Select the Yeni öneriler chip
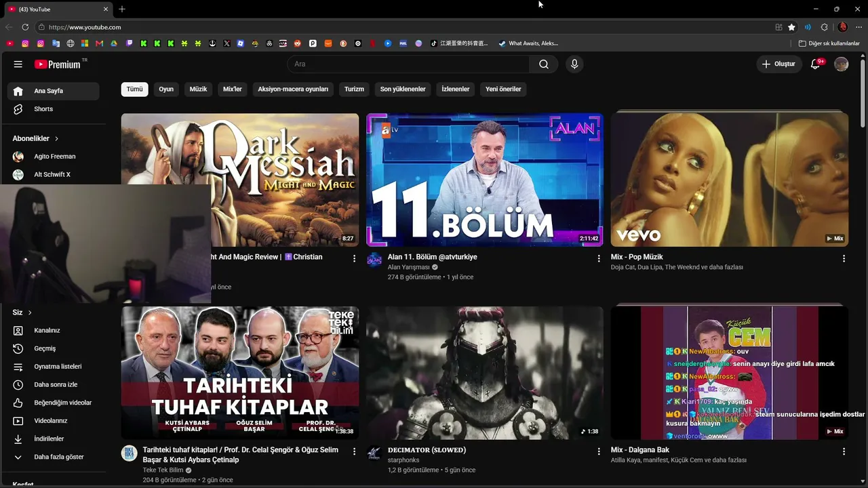 pos(503,89)
